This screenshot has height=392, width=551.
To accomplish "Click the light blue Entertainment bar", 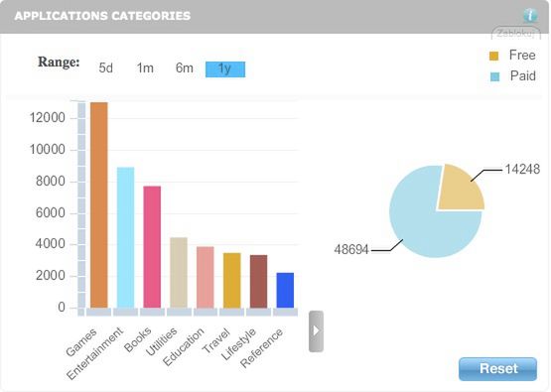I will pyautogui.click(x=125, y=238).
